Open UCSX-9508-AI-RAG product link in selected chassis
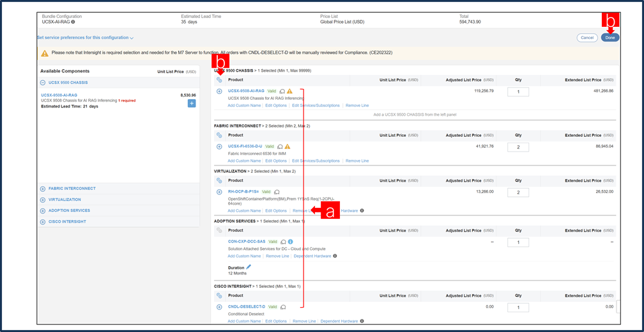The height and width of the screenshot is (332, 644). [x=246, y=91]
